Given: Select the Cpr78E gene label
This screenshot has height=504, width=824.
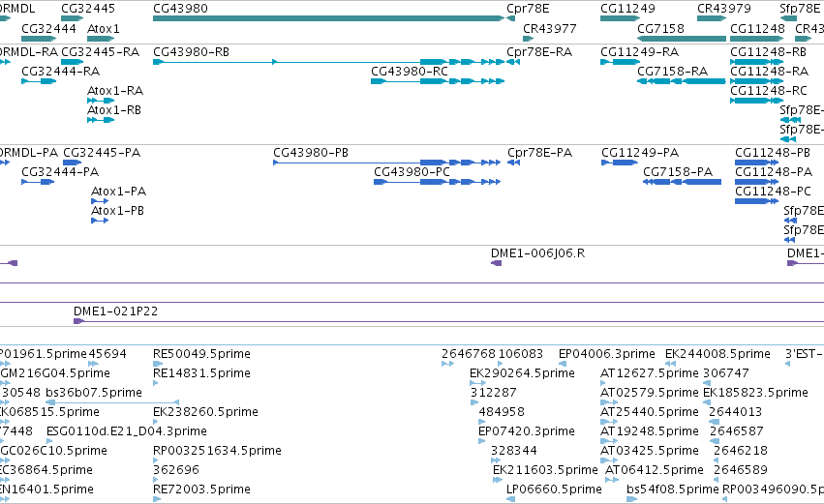Looking at the screenshot, I should coord(528,9).
